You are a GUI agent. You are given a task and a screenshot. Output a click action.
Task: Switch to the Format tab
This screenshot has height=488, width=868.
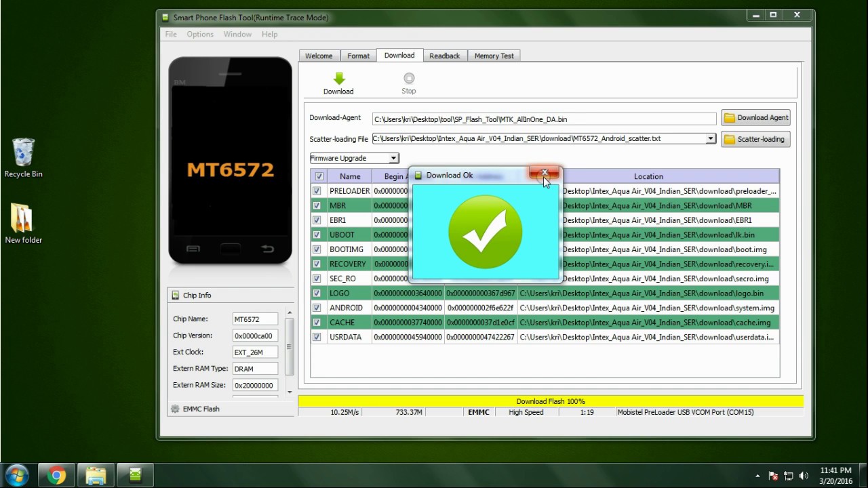pos(359,56)
